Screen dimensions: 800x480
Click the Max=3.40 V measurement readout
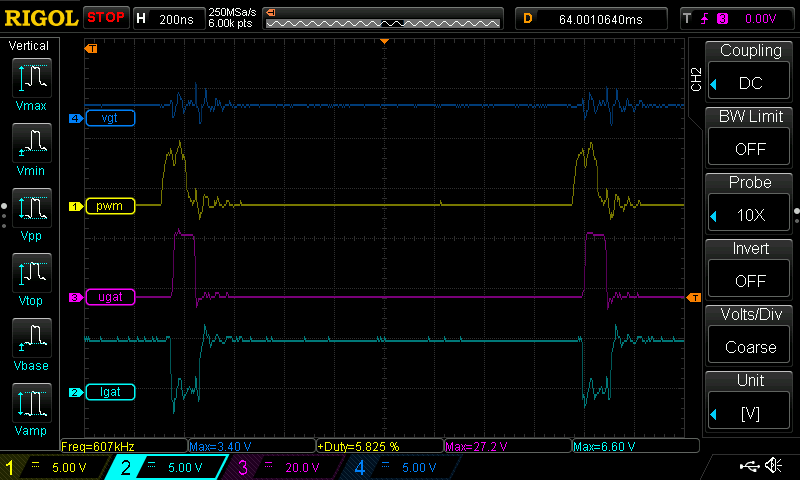pyautogui.click(x=252, y=446)
